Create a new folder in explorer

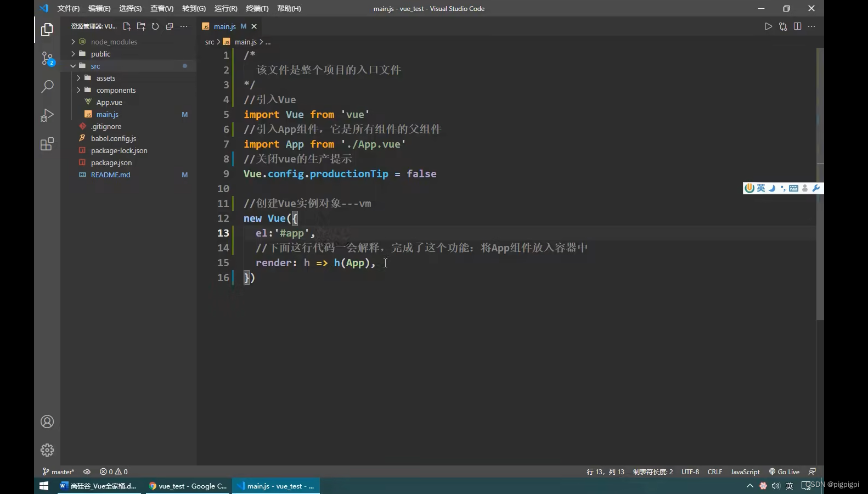pos(141,26)
